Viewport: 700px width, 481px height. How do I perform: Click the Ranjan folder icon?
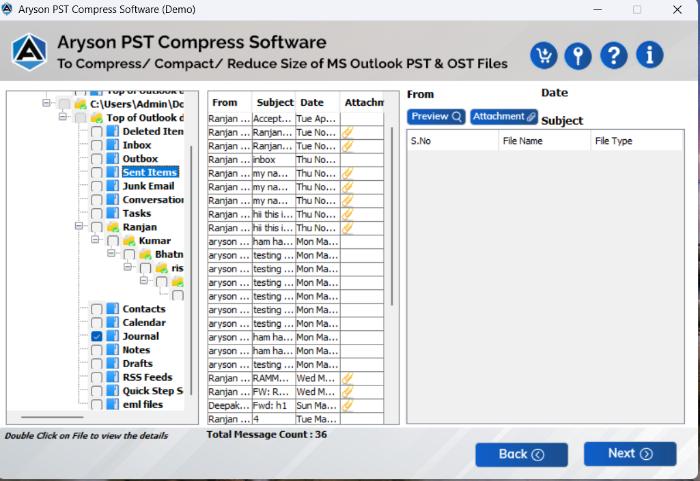113,227
